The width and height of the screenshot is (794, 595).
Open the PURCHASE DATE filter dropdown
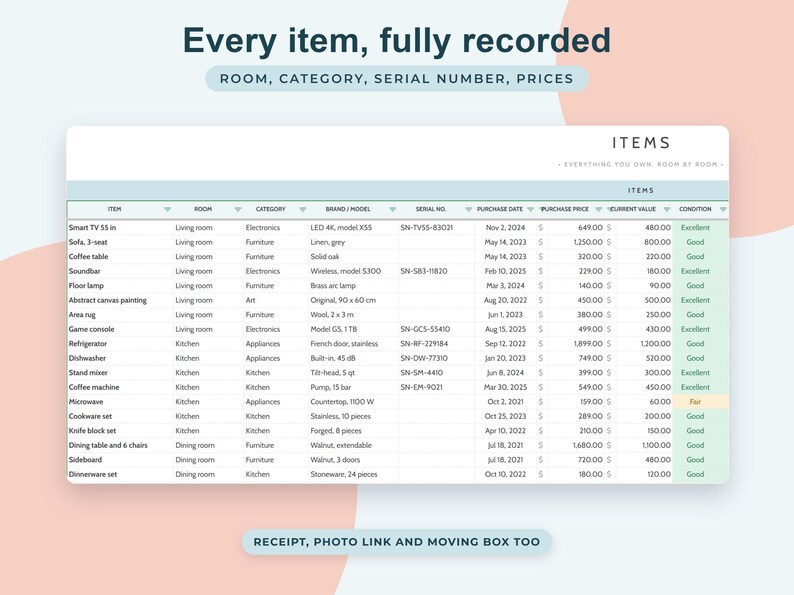coord(531,210)
